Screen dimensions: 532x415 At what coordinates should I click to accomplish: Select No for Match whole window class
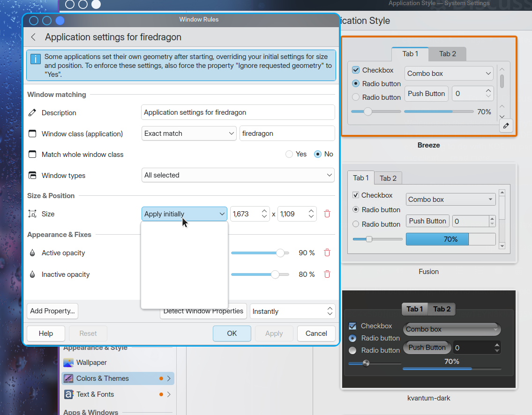318,154
